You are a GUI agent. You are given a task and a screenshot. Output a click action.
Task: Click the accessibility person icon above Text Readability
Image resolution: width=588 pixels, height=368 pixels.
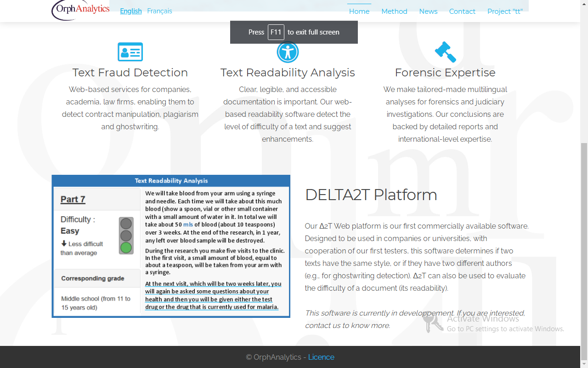[x=288, y=52]
